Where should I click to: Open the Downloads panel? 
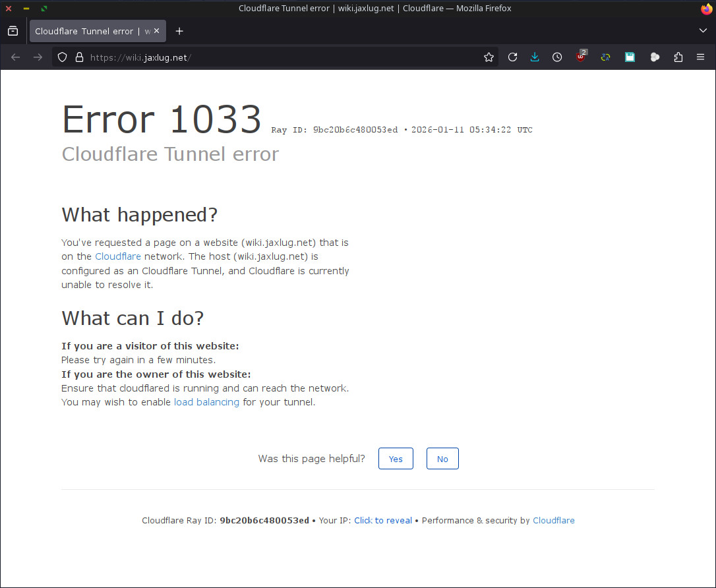(x=535, y=57)
